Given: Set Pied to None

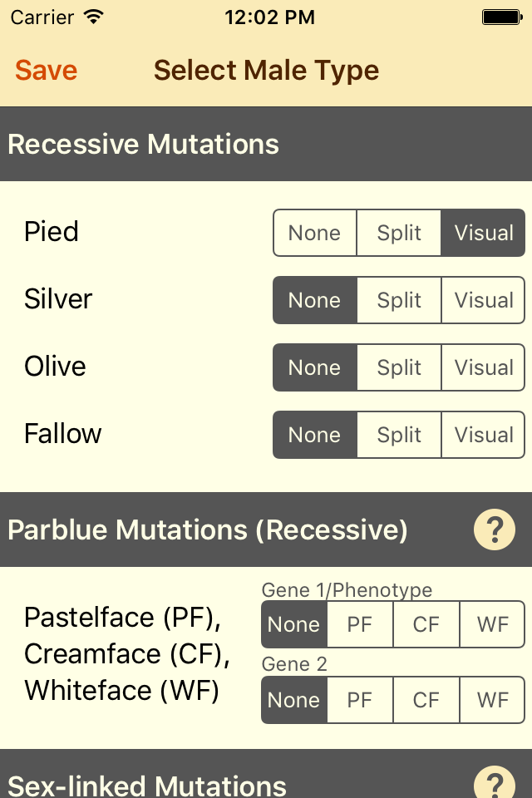Looking at the screenshot, I should tap(314, 233).
